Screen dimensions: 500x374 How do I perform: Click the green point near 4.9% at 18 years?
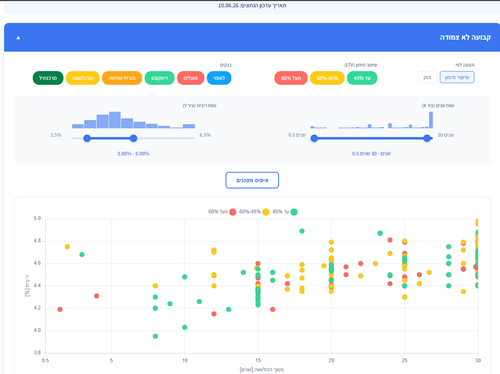pos(302,231)
